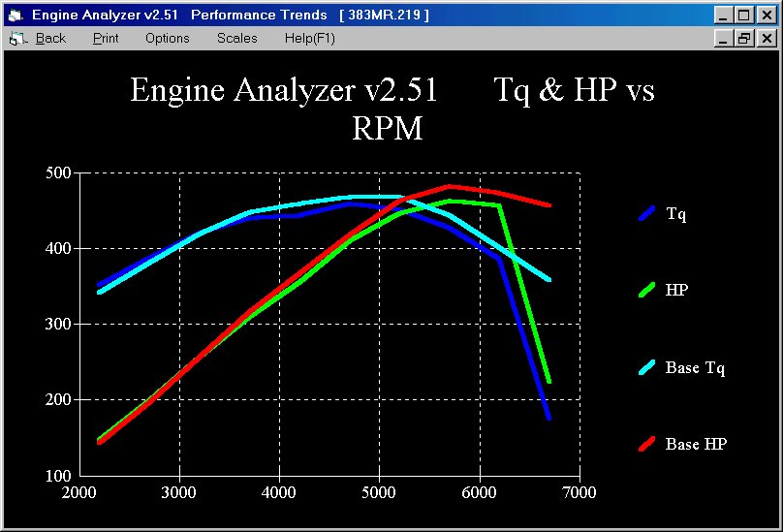
Task: Click the 7000 x-axis label
Action: point(579,492)
